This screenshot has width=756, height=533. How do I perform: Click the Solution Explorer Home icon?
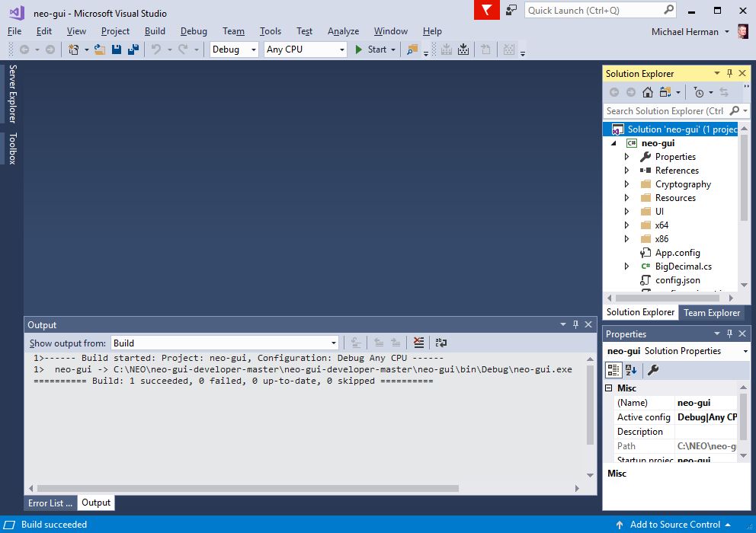tap(648, 92)
